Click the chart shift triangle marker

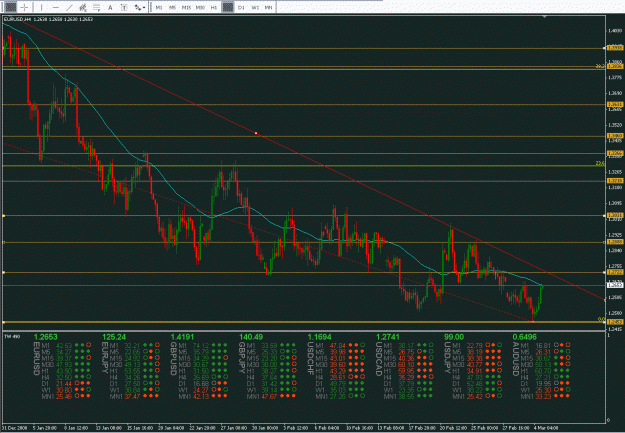point(545,17)
